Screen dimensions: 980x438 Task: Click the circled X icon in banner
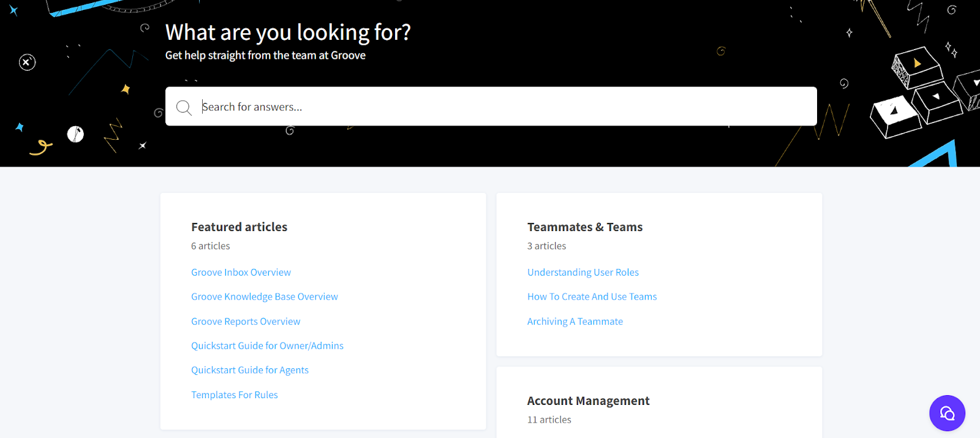click(x=27, y=62)
